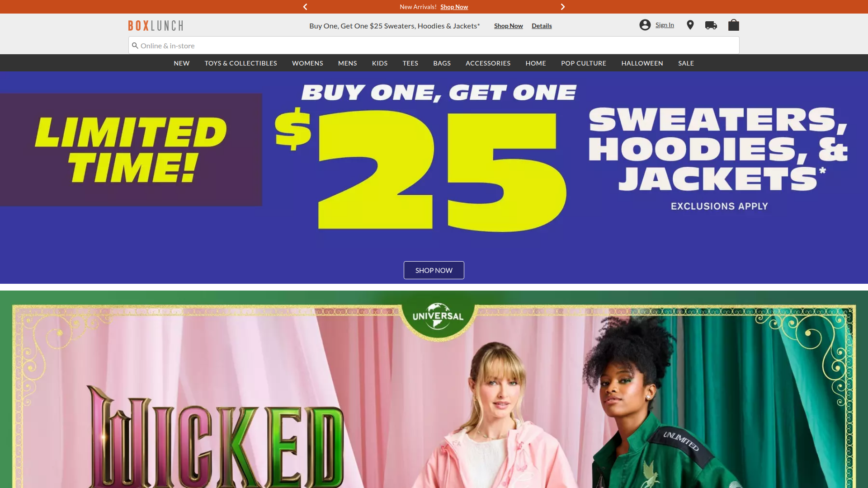Click the store locator pin icon
The height and width of the screenshot is (488, 868).
coord(690,25)
